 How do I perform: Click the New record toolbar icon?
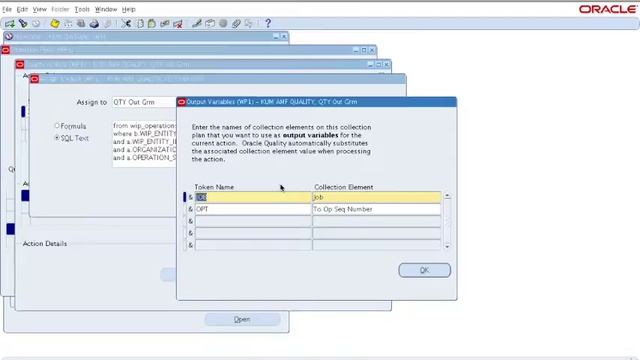pyautogui.click(x=10, y=24)
